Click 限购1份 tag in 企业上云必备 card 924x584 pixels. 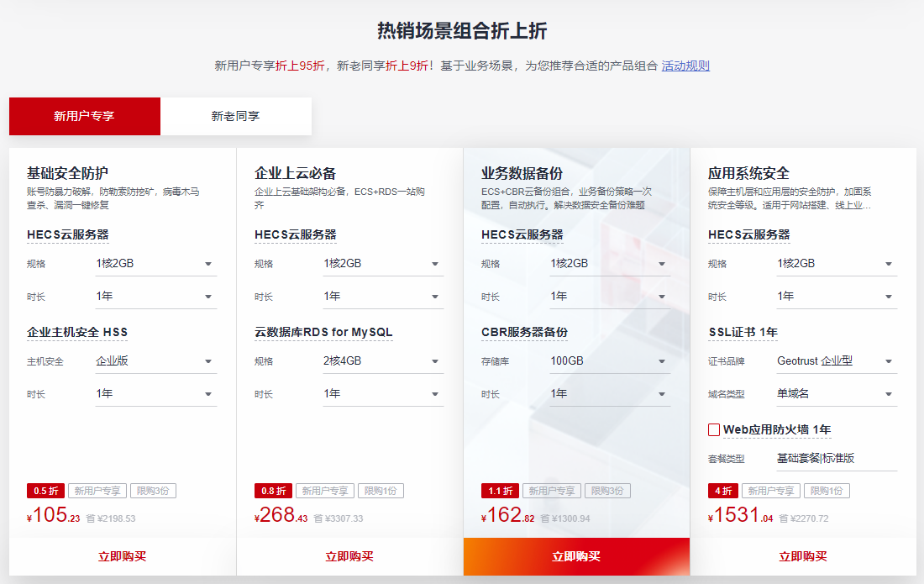coord(381,492)
